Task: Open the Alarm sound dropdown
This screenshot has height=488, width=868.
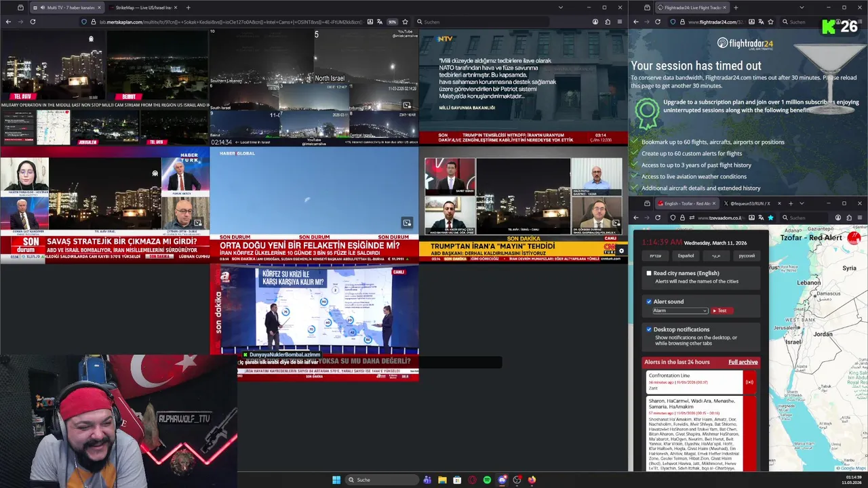Action: click(680, 310)
